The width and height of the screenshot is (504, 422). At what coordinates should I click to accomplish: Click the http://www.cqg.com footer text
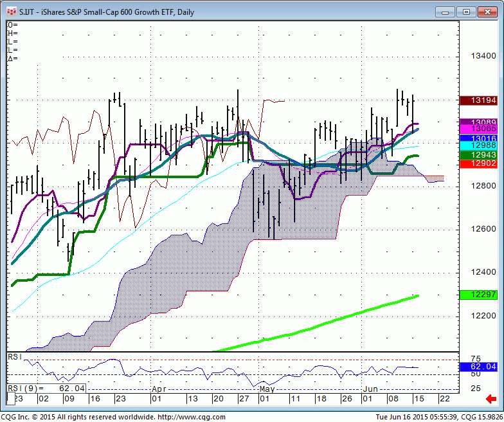click(190, 417)
